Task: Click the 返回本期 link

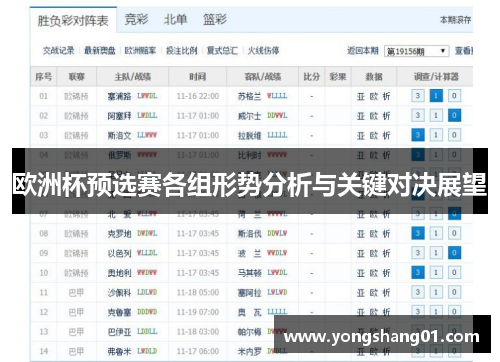Action: click(x=363, y=51)
